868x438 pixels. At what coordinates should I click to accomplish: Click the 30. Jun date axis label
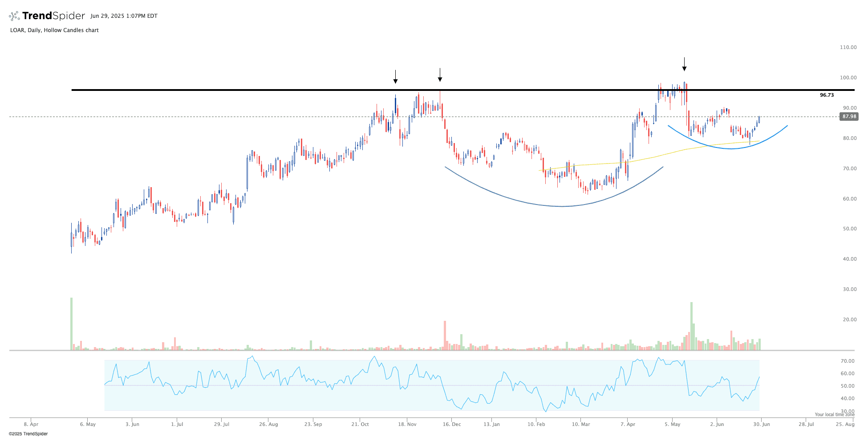(762, 424)
